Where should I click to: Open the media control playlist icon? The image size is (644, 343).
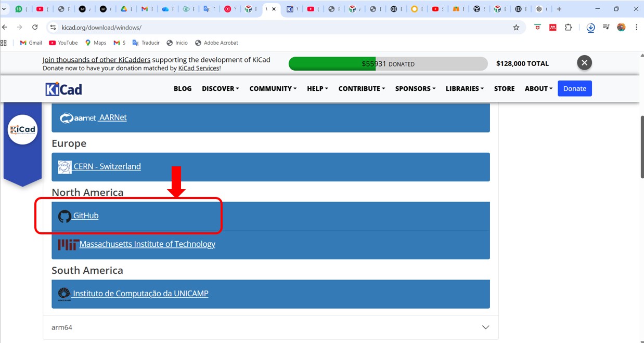click(606, 27)
